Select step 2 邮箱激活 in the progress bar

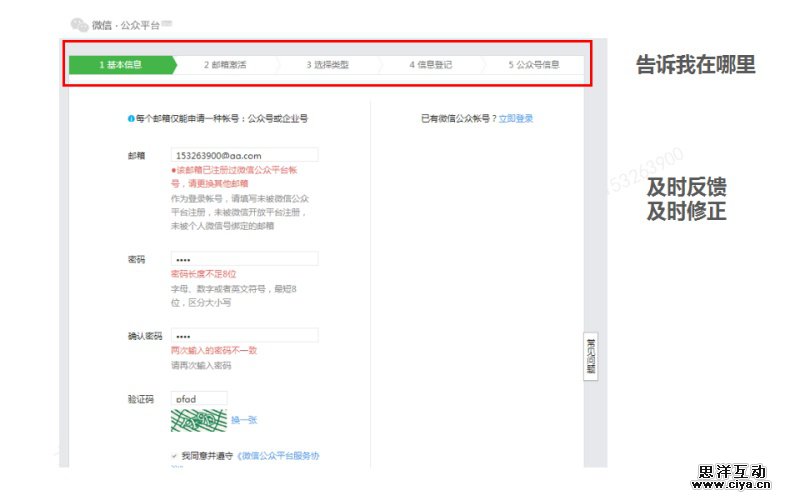point(225,65)
